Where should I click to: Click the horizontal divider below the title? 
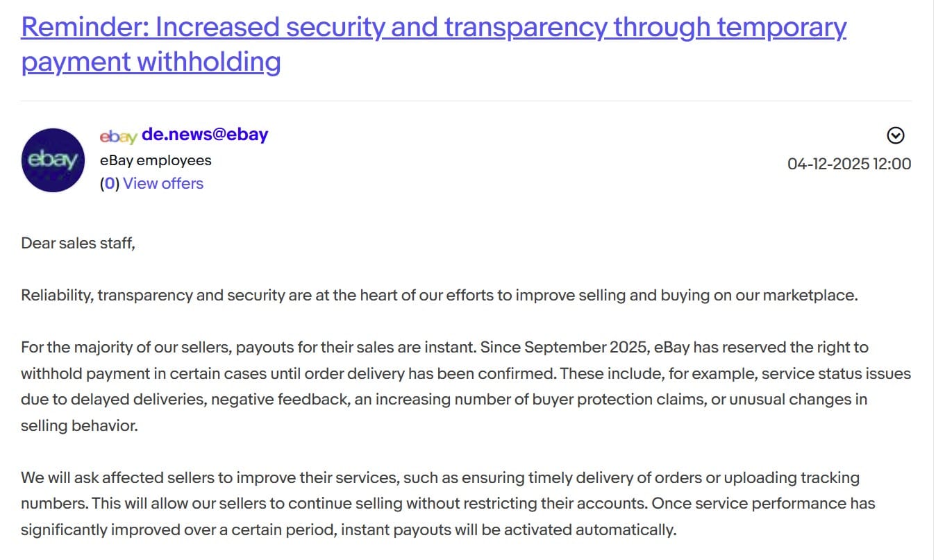(x=465, y=101)
